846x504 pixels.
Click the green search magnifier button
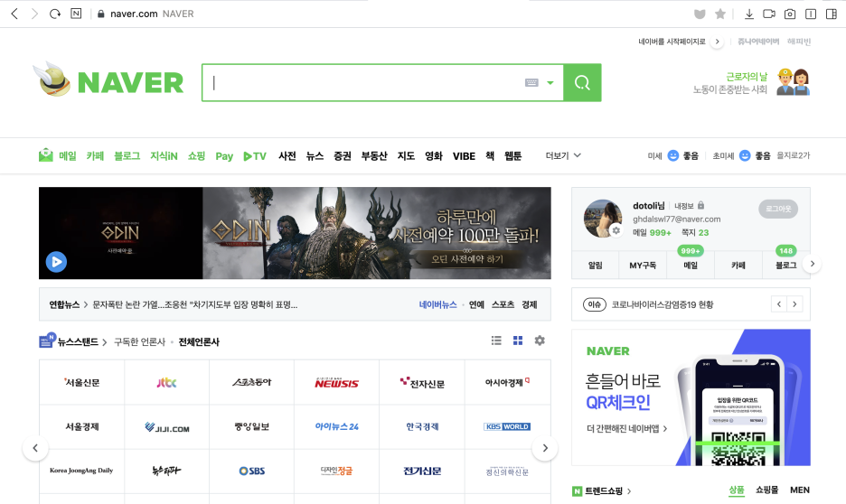(582, 82)
